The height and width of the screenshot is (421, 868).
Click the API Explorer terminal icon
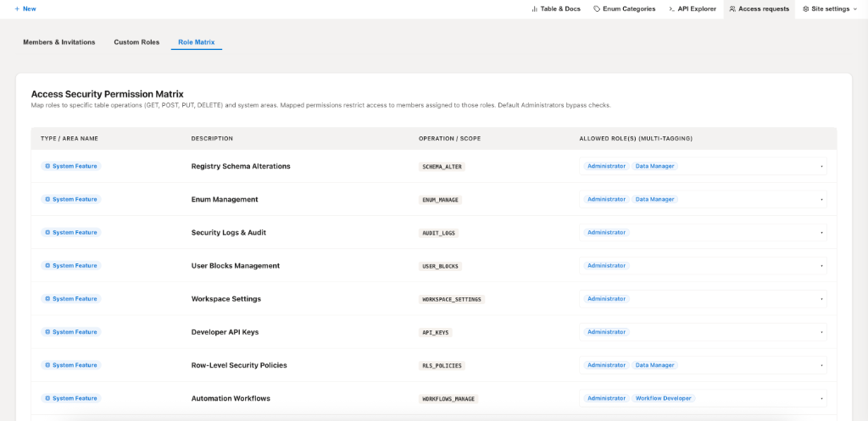[x=671, y=8]
